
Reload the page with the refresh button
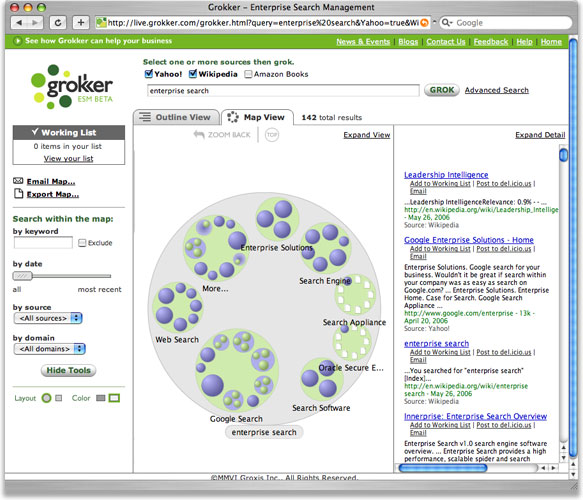tap(58, 23)
